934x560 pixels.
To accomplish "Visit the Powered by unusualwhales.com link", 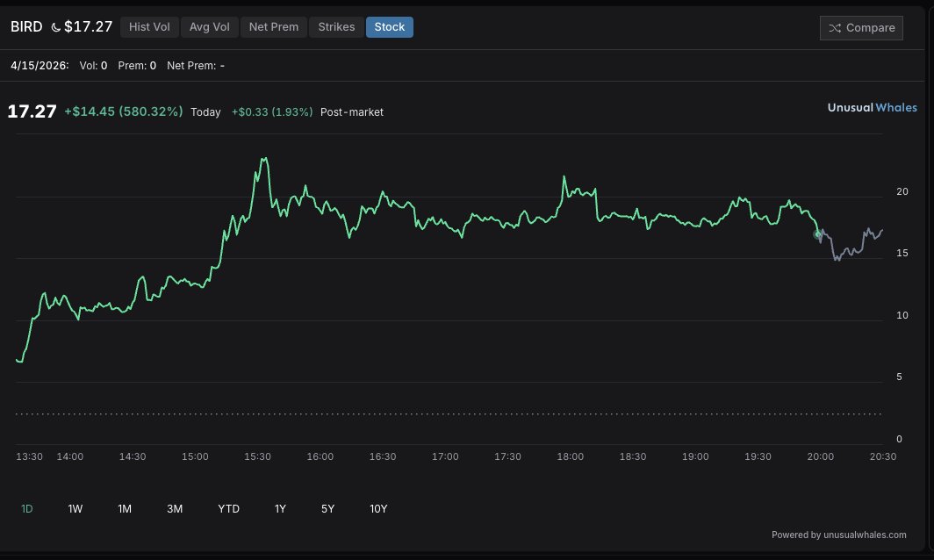I will (838, 535).
